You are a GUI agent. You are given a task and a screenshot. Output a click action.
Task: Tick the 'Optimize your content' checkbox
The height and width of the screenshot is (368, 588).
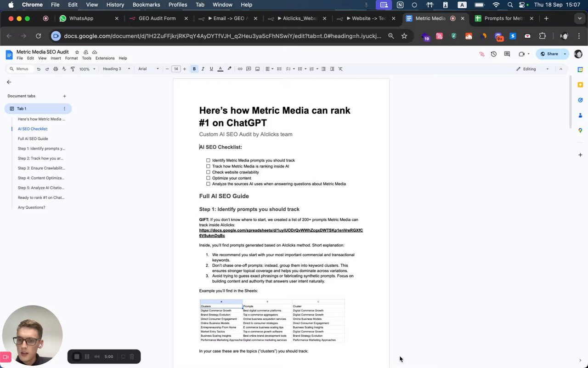208,178
